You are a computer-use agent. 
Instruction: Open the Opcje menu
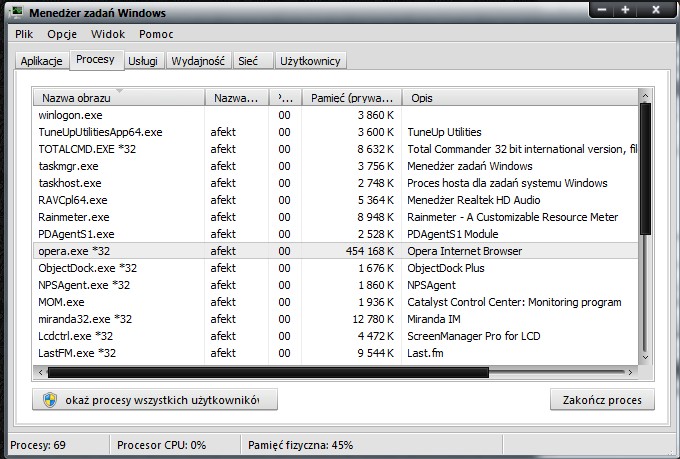click(61, 34)
